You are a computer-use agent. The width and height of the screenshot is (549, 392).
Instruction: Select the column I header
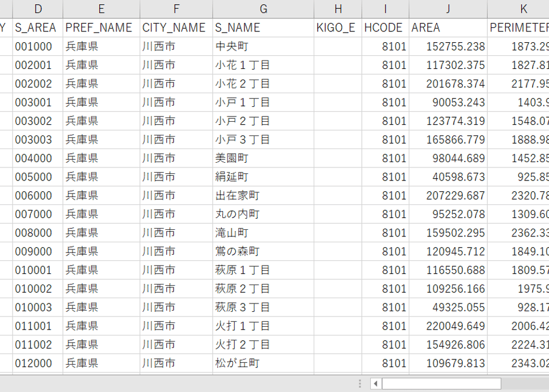[385, 9]
